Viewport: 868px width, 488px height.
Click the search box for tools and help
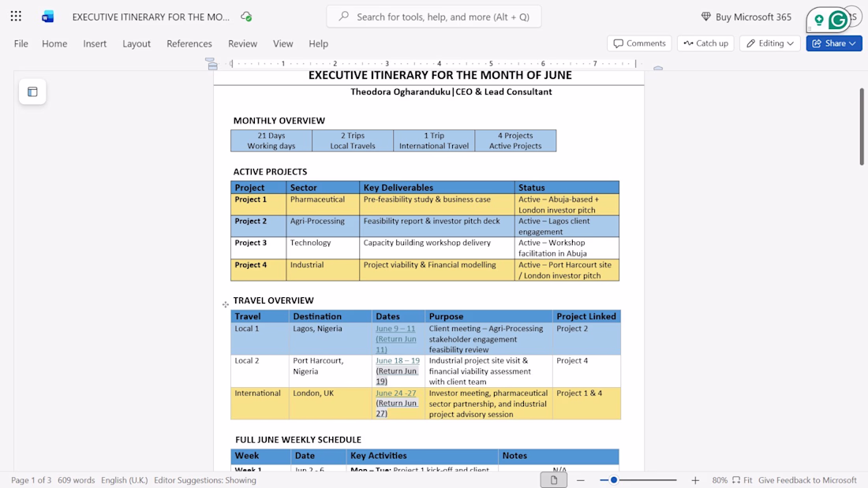pyautogui.click(x=434, y=17)
